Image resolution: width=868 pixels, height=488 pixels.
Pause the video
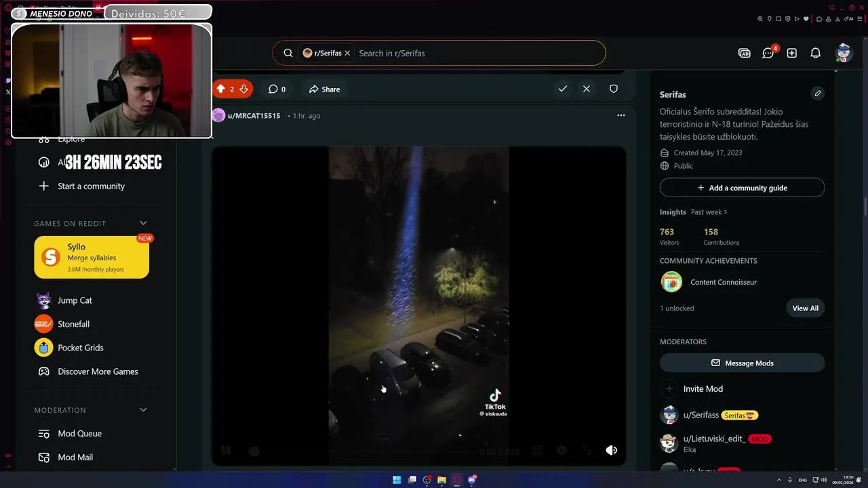[x=226, y=450]
